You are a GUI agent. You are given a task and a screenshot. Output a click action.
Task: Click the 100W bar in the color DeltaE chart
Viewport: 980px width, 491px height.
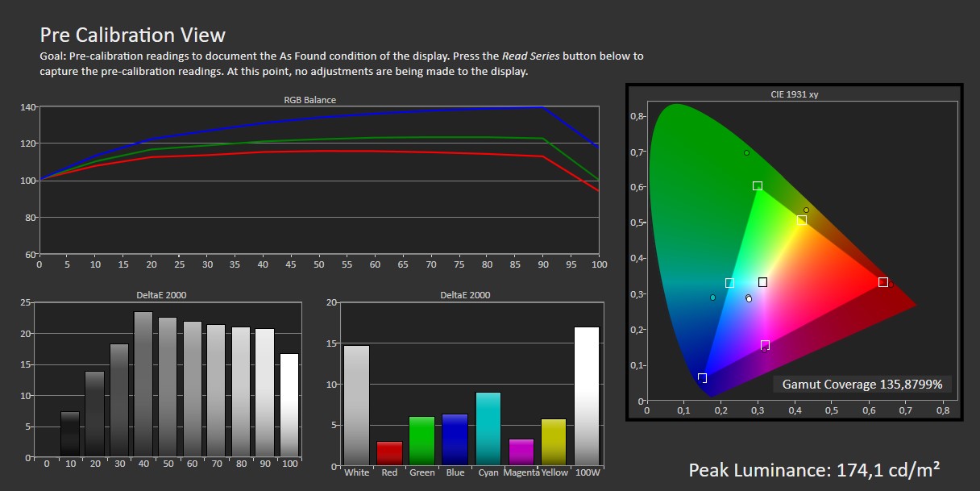pos(586,396)
